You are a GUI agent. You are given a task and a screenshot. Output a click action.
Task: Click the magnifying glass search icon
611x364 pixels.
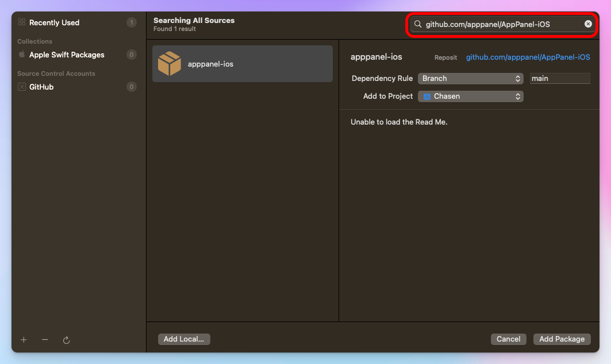418,24
